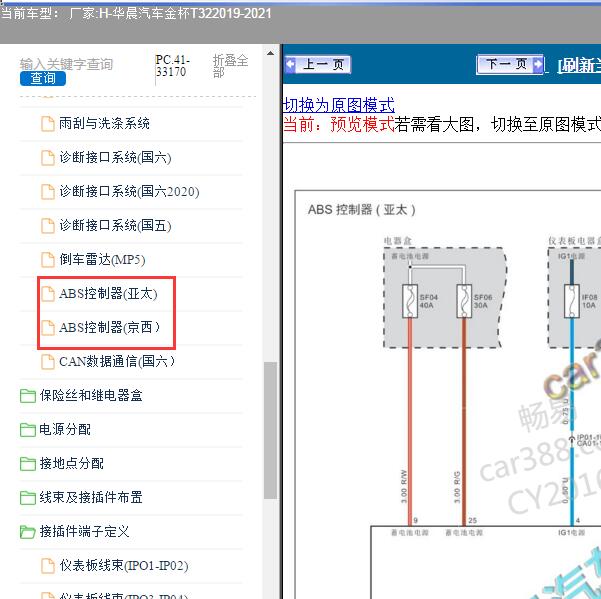Viewport: 601px width, 599px height.
Task: Click folder icon of 接地点分配
Action: coord(28,464)
